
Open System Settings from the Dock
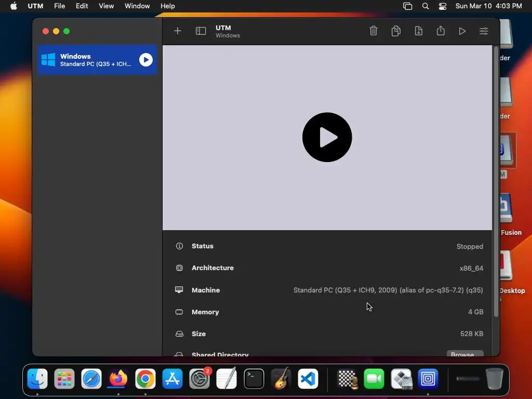point(199,379)
